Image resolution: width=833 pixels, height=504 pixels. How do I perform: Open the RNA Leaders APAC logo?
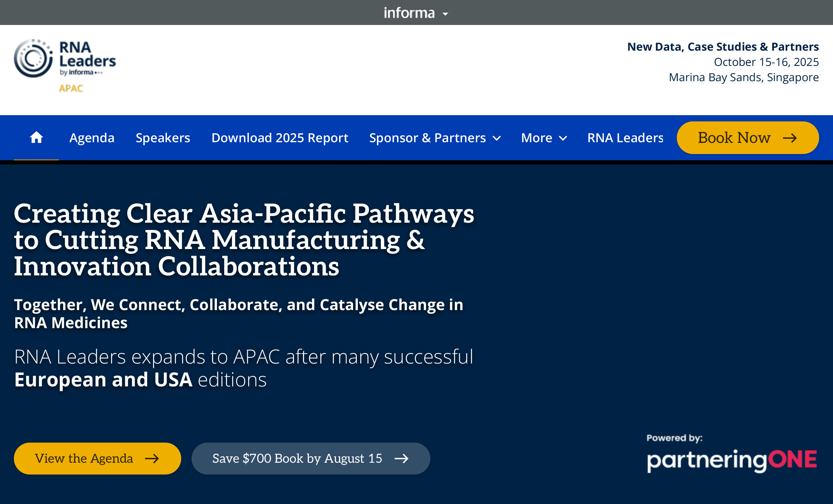point(65,66)
